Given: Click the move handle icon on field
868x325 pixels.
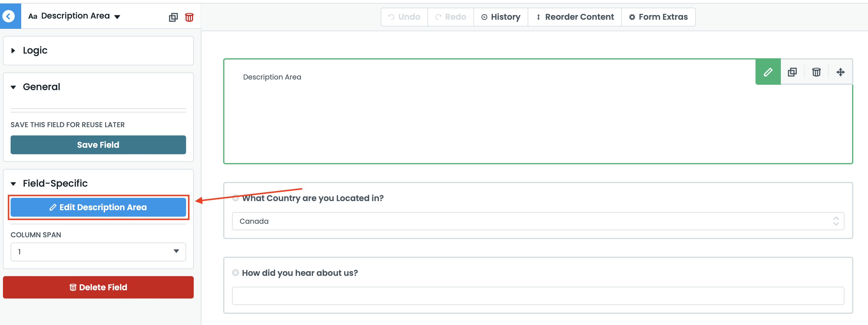Looking at the screenshot, I should point(840,72).
